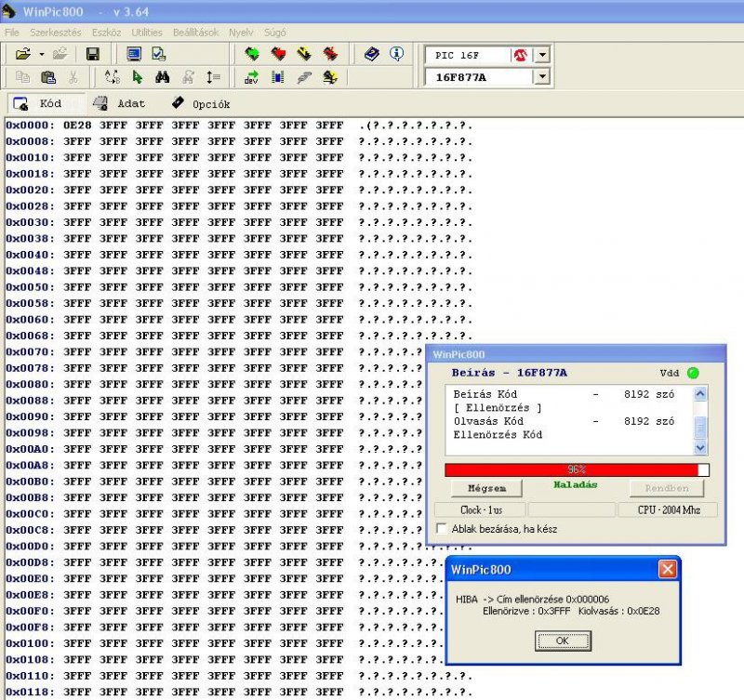Click the yellow chip Verify icon
The image size is (744, 700).
(x=304, y=54)
